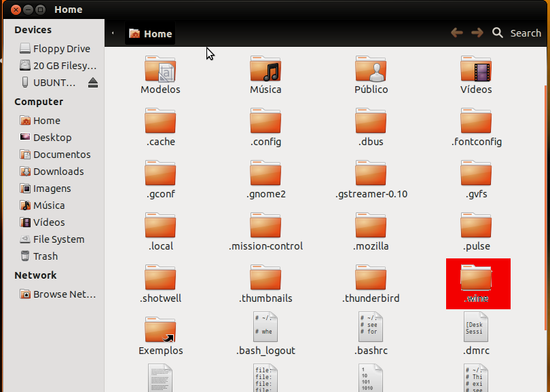
Task: Click the Search label in toolbar
Action: coord(526,33)
